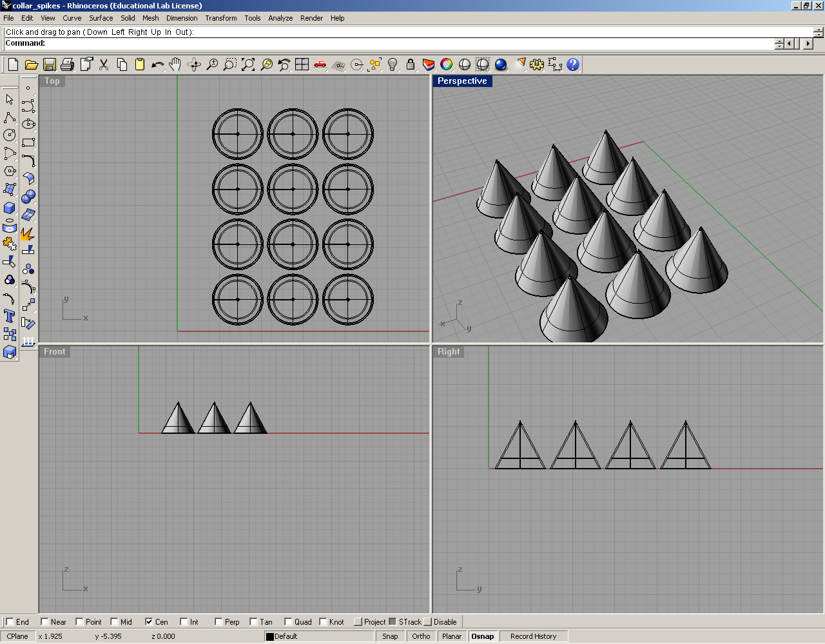Open the Transform menu

[221, 18]
